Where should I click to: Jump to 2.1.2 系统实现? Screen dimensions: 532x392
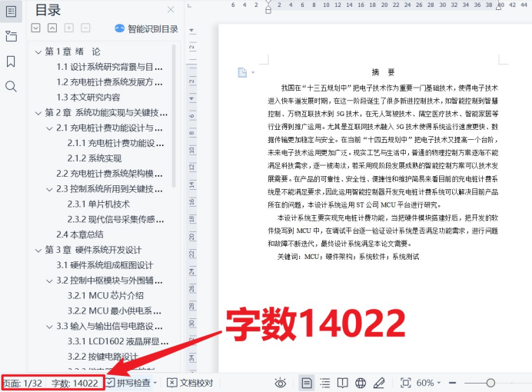pyautogui.click(x=95, y=158)
